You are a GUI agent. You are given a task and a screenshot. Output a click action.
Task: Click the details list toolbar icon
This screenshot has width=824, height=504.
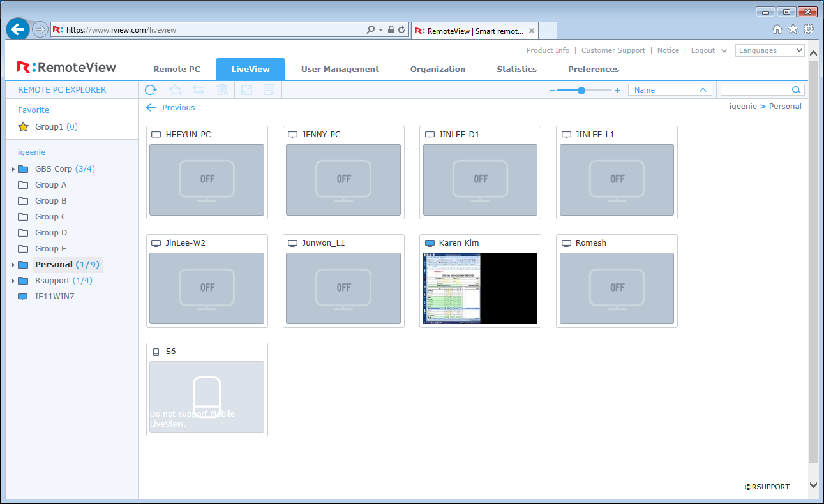(269, 90)
